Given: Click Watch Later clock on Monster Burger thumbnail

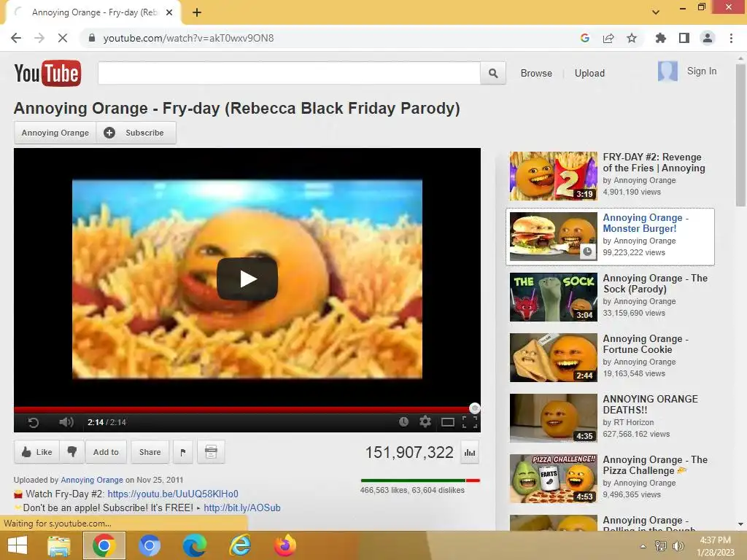Looking at the screenshot, I should click(587, 252).
